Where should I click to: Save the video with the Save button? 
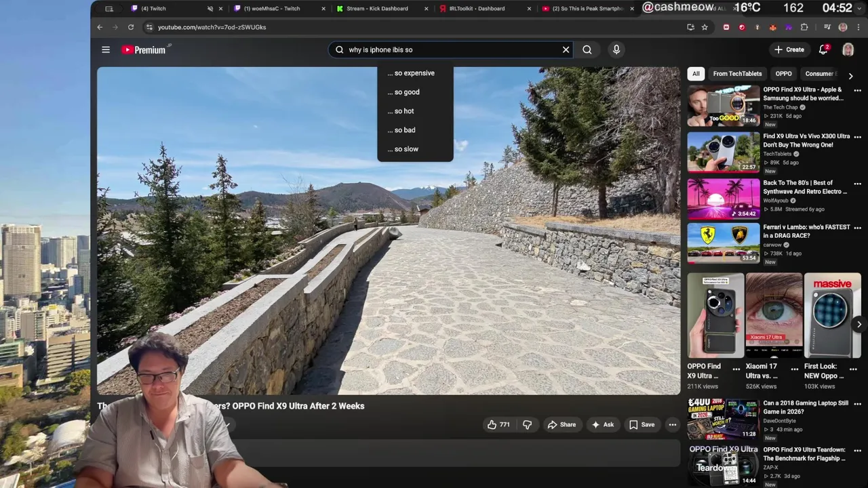(x=642, y=425)
